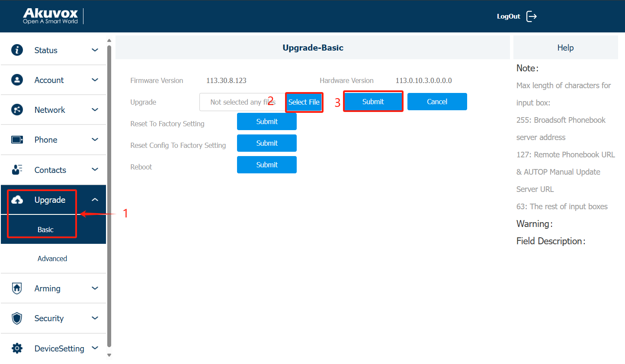Click the Phone screen icon
Screen dimensions: 625x364
click(x=17, y=140)
